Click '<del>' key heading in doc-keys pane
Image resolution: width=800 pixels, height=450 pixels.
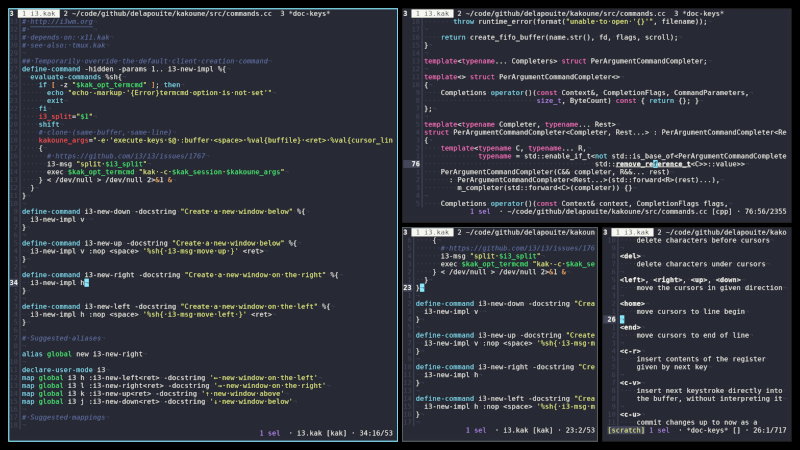[x=630, y=256]
